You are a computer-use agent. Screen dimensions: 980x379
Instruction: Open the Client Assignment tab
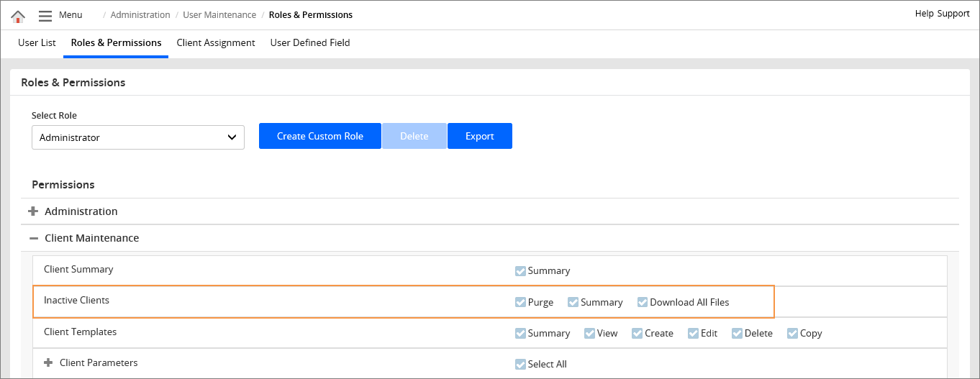coord(216,43)
